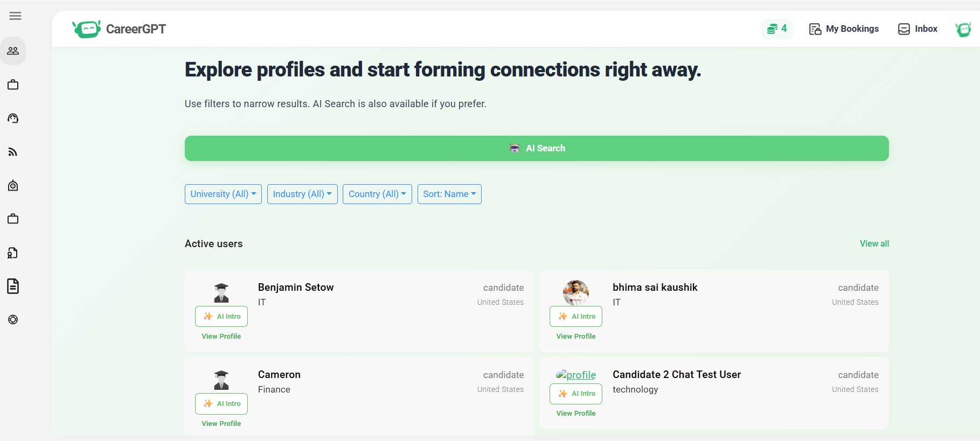Change ordering via Sort: Name dropdown
980x441 pixels.
(x=449, y=194)
